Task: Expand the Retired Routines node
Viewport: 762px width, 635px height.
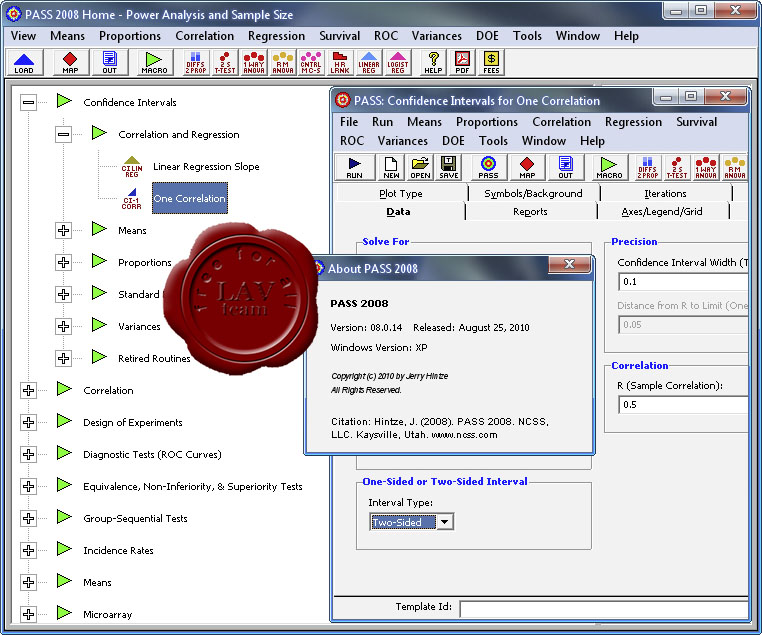Action: click(x=63, y=359)
